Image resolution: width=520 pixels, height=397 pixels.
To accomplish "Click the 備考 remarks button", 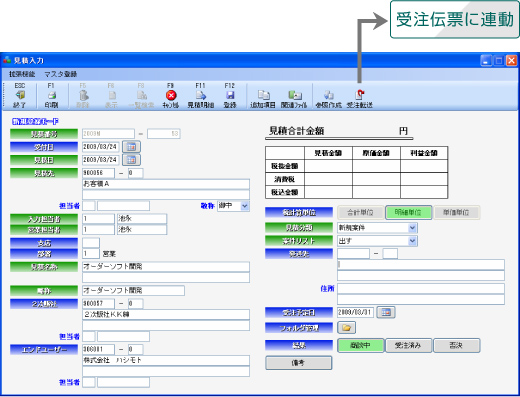I will tap(299, 363).
